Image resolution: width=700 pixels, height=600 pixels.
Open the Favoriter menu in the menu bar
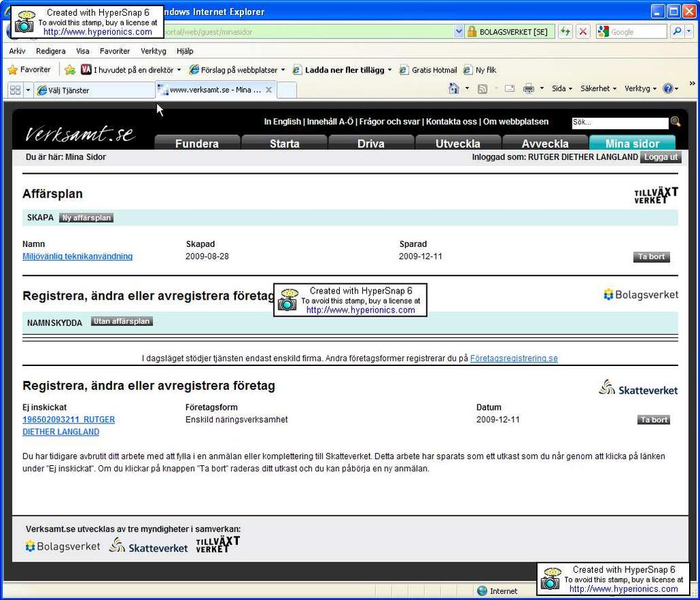(x=115, y=51)
